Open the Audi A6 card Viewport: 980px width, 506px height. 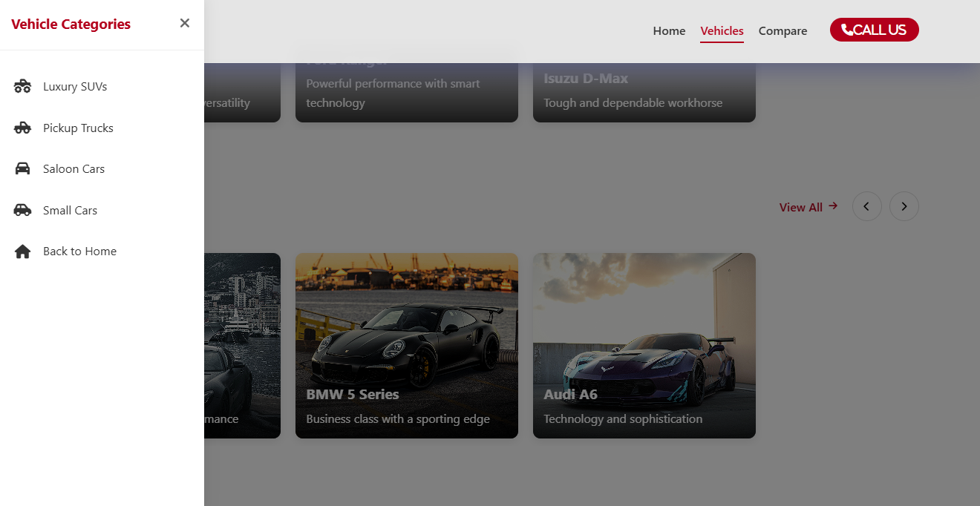pos(644,346)
